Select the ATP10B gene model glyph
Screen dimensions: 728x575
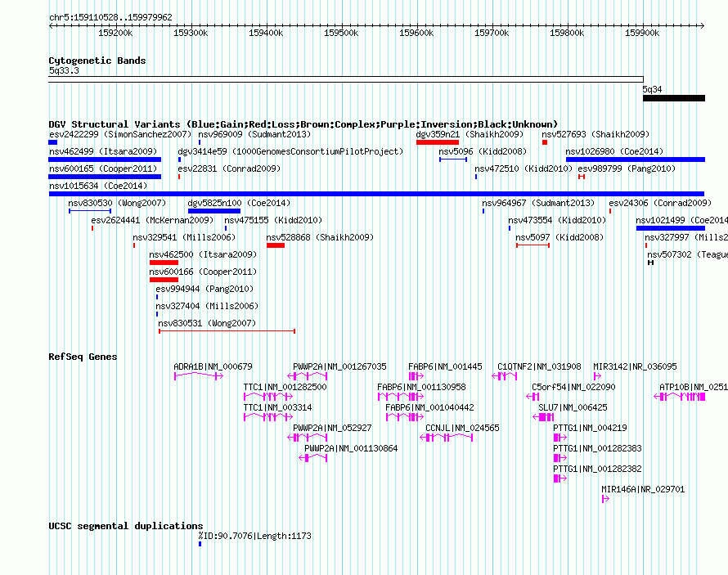679,397
